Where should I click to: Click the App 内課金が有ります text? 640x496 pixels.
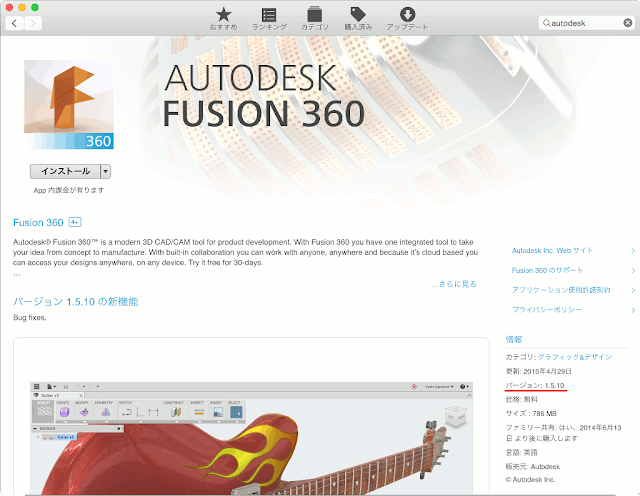pyautogui.click(x=69, y=190)
